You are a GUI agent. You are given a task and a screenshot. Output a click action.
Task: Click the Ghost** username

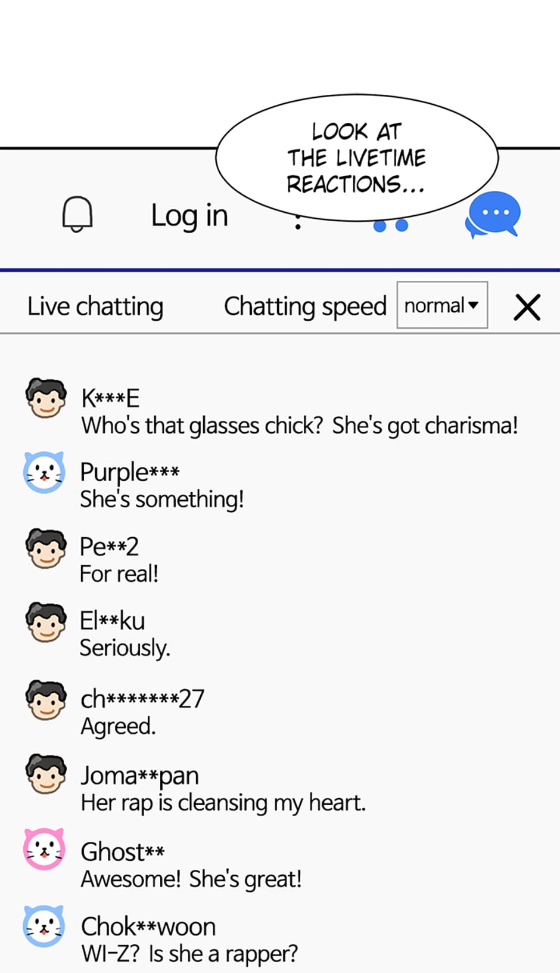[x=123, y=851]
